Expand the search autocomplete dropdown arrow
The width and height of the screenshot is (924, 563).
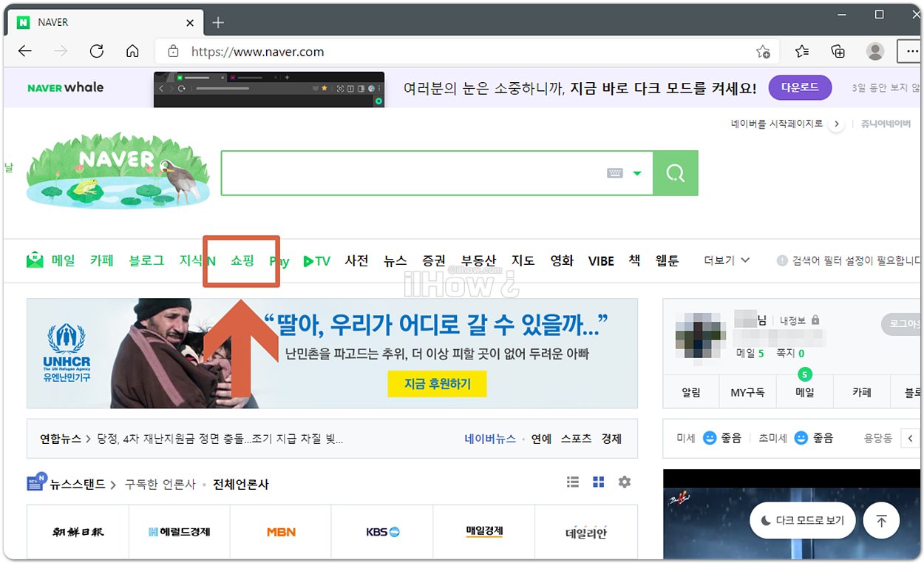point(637,174)
